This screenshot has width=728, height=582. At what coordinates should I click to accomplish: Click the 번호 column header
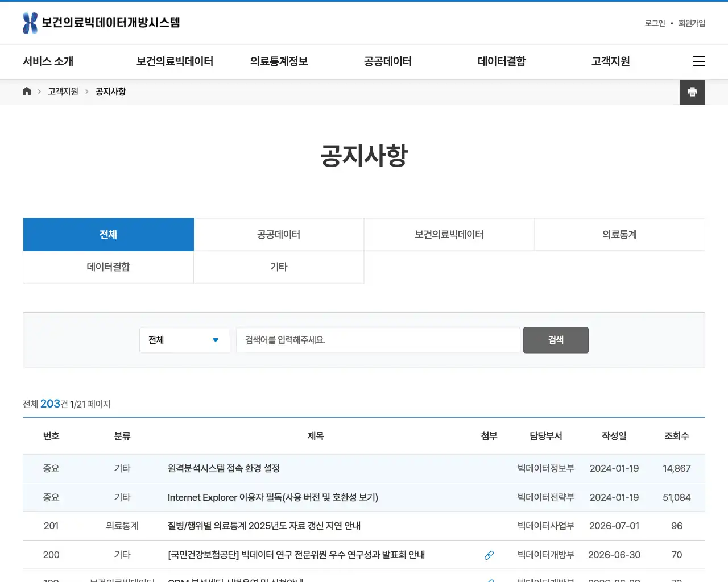click(x=51, y=436)
